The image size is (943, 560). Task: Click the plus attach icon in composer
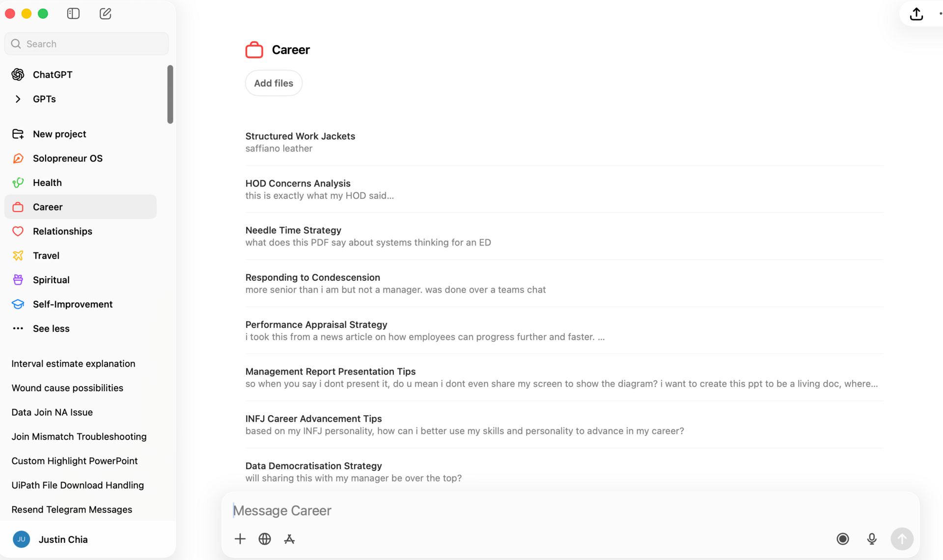point(240,539)
